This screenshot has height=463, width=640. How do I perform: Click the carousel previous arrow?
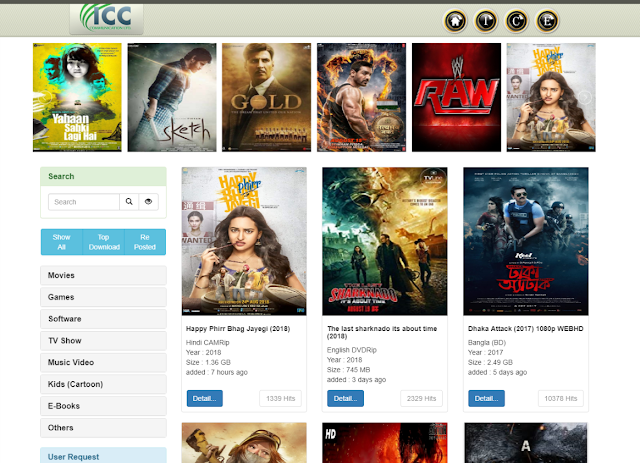point(44,97)
